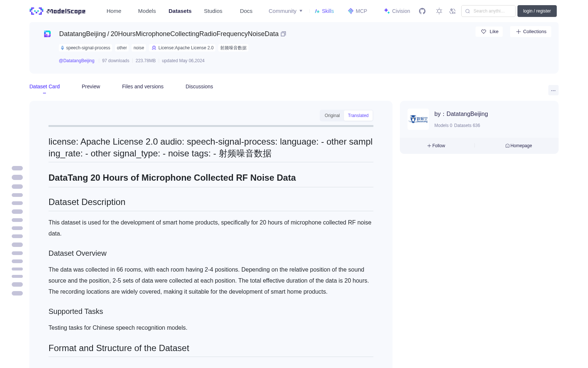
Task: Like this dataset with the heart button
Action: click(x=489, y=32)
